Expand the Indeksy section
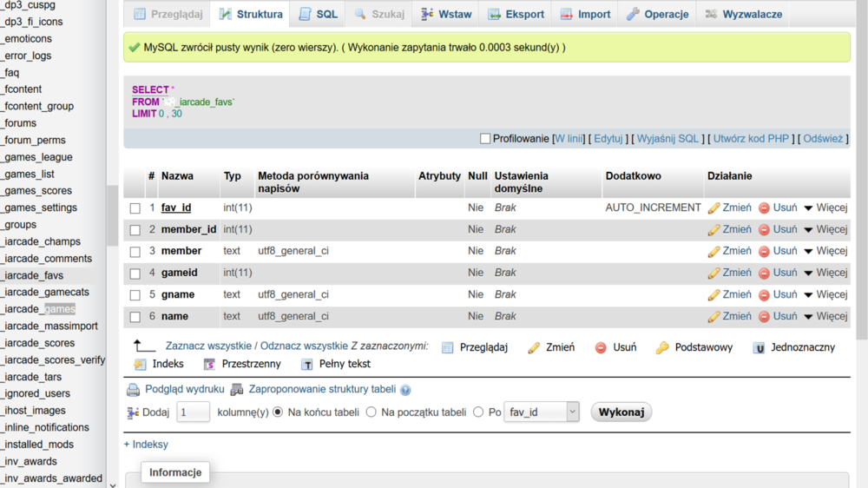This screenshot has width=868, height=488. tap(146, 444)
